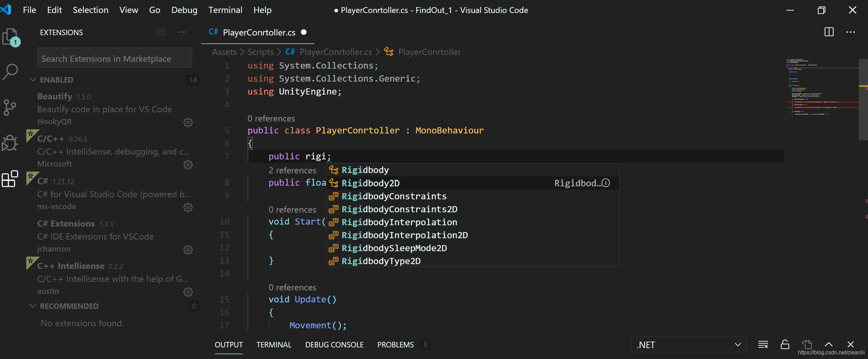Select RigidbodySleepMode2D suggestion
The image size is (868, 359).
pyautogui.click(x=473, y=248)
